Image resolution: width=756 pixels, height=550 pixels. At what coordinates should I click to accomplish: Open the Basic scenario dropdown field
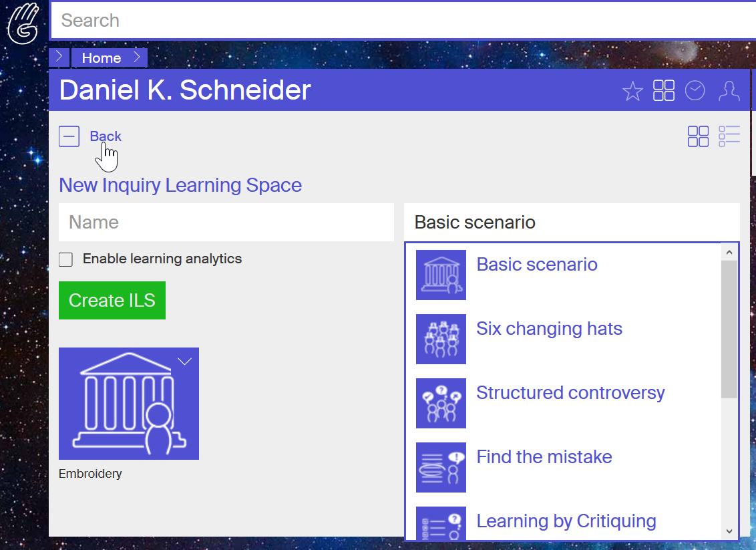(572, 223)
